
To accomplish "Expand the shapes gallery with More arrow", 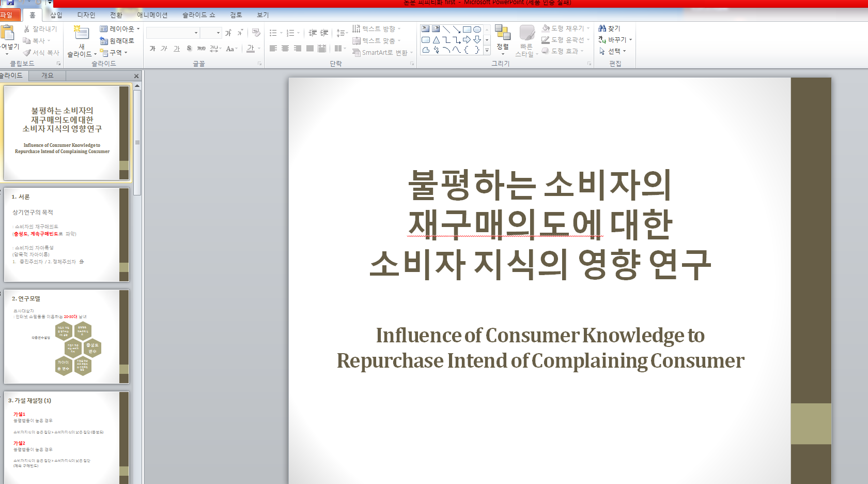I will click(486, 50).
